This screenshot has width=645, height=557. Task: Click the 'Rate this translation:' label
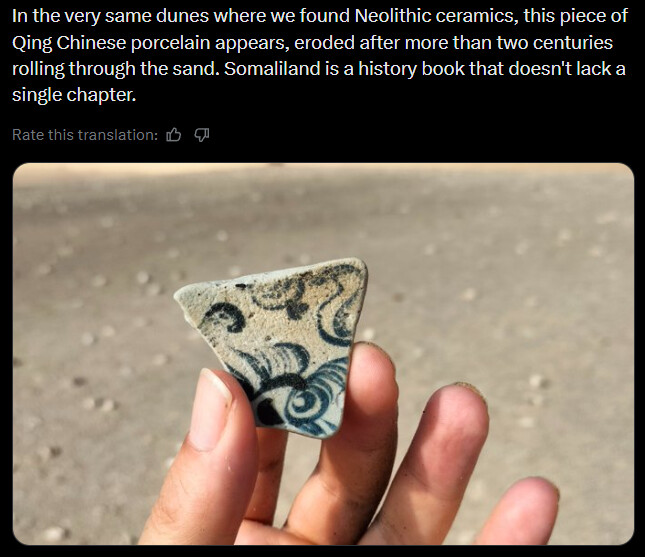click(85, 135)
